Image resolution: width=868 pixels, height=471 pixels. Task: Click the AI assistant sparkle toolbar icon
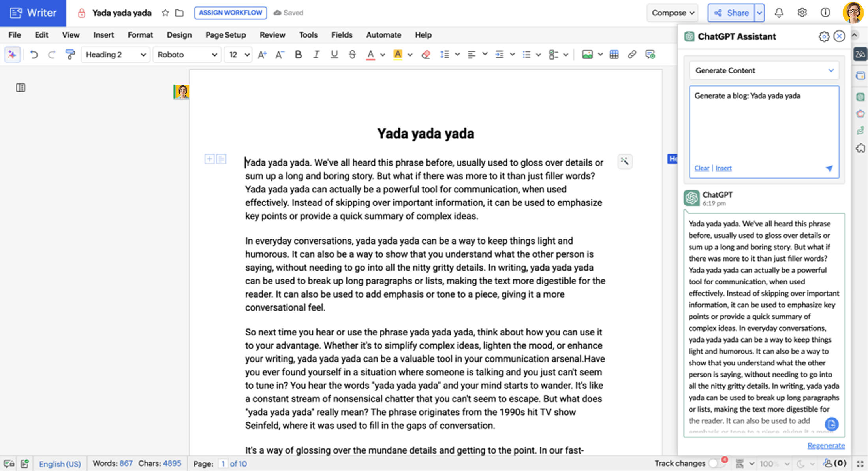(12, 55)
